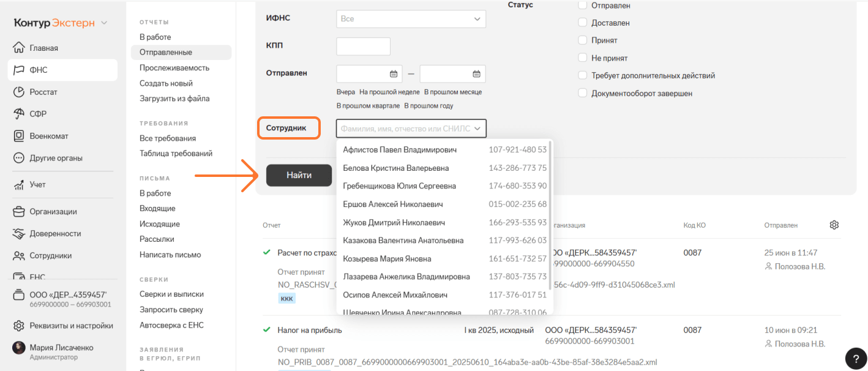This screenshot has width=868, height=371.
Task: Open calendar for the start date field
Action: click(x=394, y=74)
